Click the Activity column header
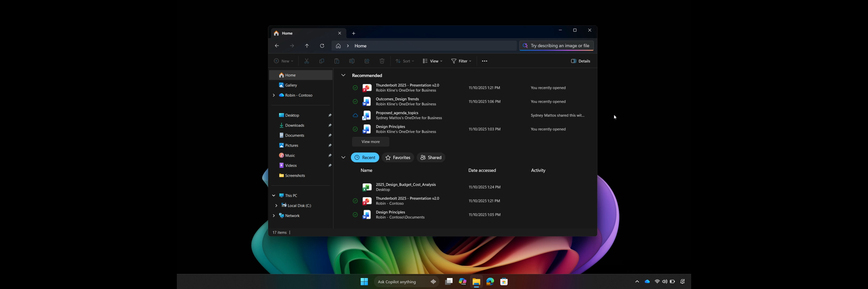 click(538, 170)
